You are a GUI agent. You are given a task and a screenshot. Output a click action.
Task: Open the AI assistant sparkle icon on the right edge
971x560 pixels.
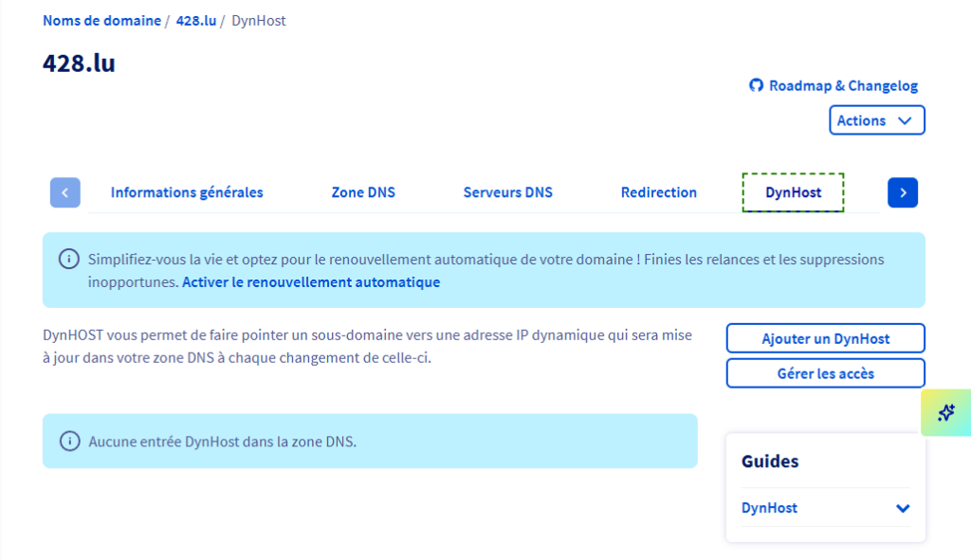tap(944, 412)
